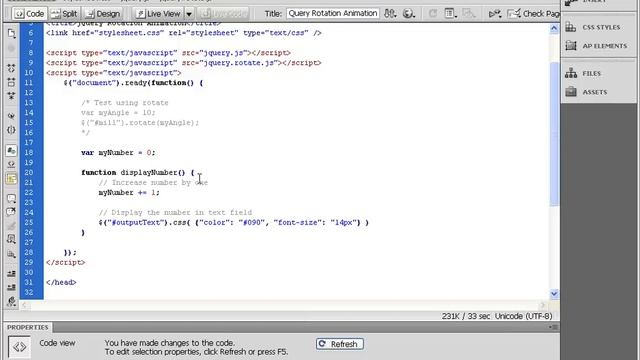Click the closing </head> tag line
Viewport: 640px width, 360px height.
click(x=61, y=282)
